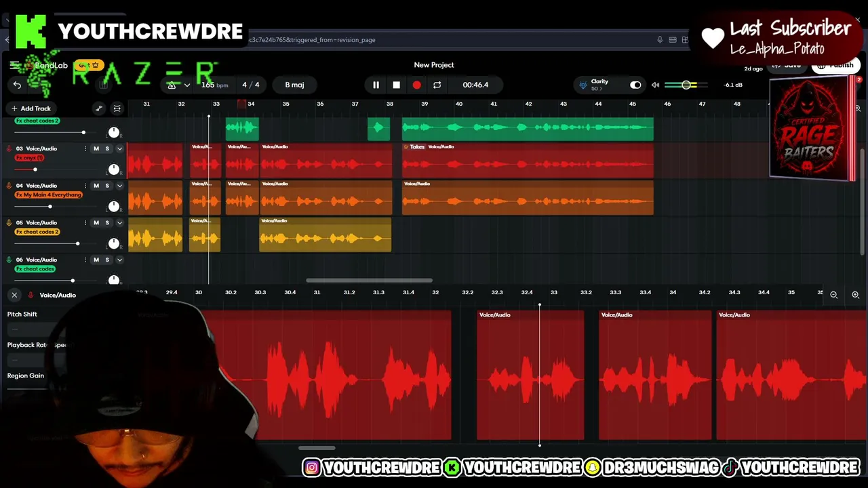Image resolution: width=868 pixels, height=488 pixels.
Task: Open the B maj key selector
Action: pos(294,85)
